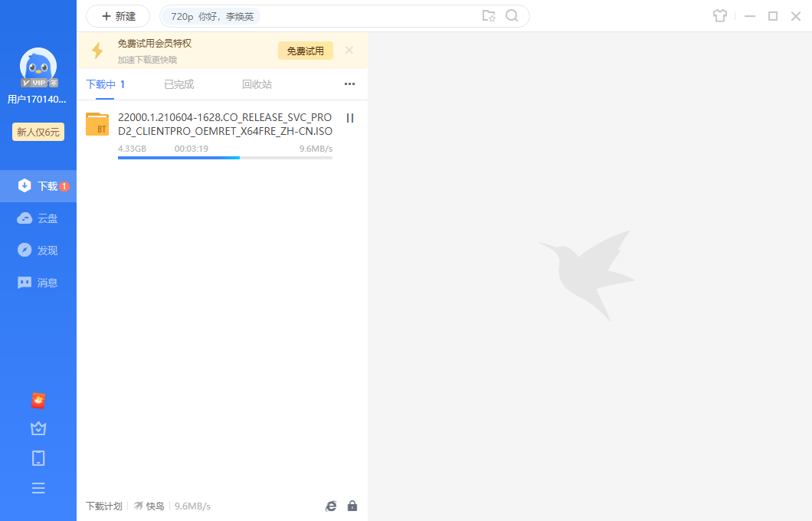This screenshot has width=812, height=521.
Task: Toggle the lock icon in status bar
Action: (x=352, y=506)
